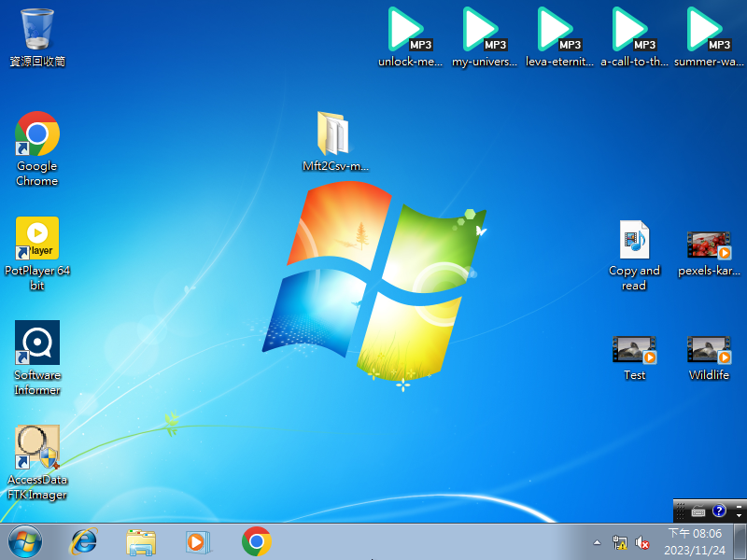Select the Recycle Bin desktop icon
Image resolution: width=747 pixels, height=560 pixels.
(x=37, y=37)
